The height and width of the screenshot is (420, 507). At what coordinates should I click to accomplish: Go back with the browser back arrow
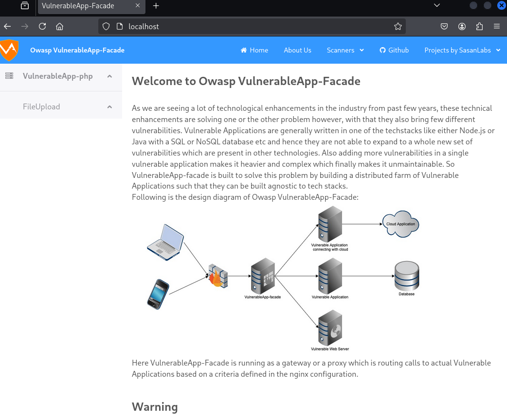coord(7,26)
